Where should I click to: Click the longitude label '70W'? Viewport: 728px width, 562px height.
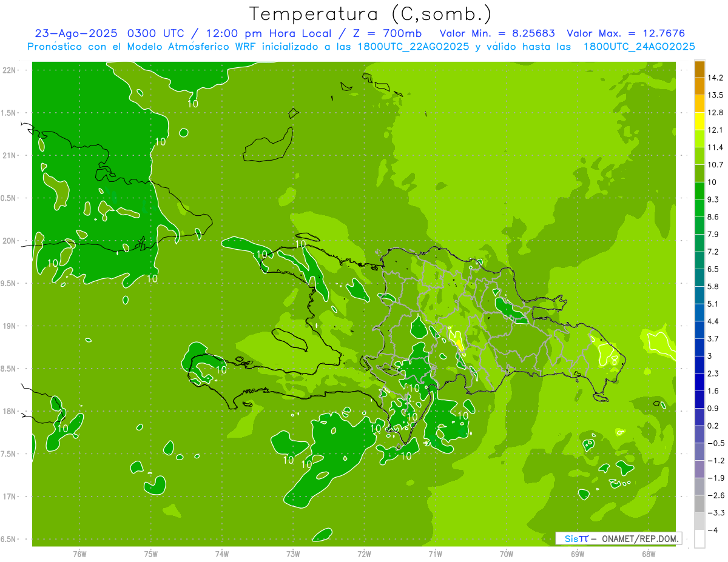tap(507, 554)
